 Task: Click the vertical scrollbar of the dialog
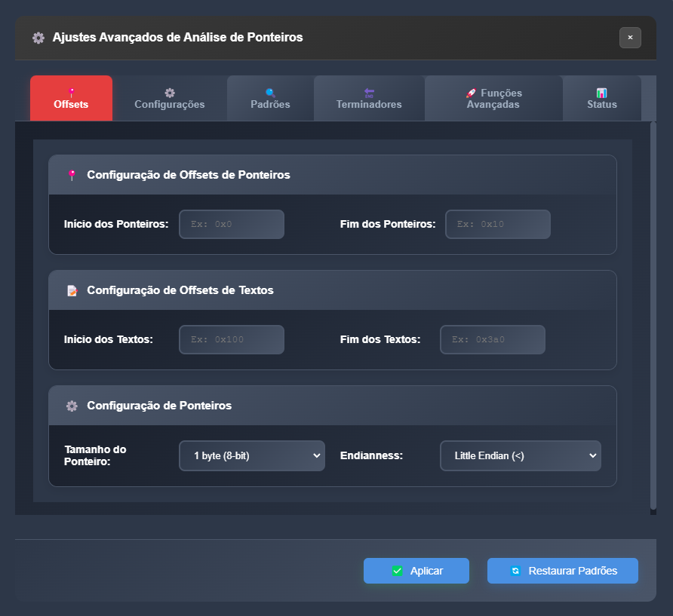pos(653,317)
